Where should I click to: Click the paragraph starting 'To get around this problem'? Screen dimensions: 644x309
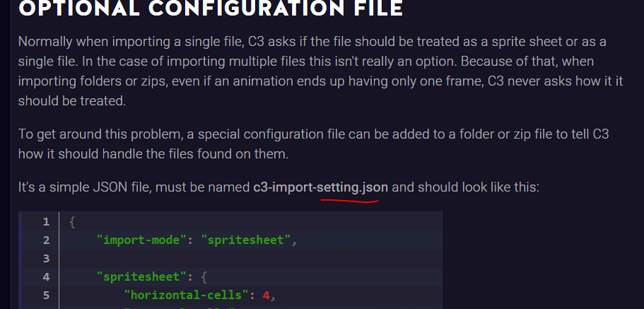click(x=313, y=144)
